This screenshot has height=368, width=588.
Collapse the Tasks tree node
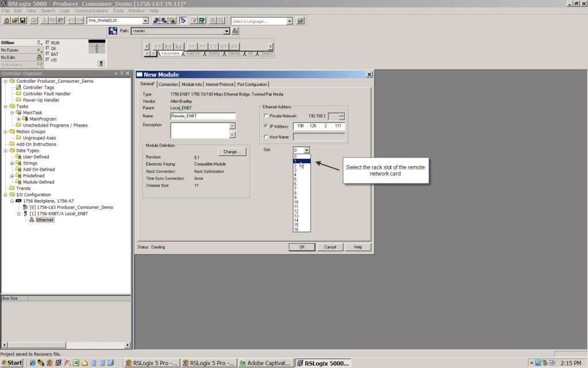point(6,106)
